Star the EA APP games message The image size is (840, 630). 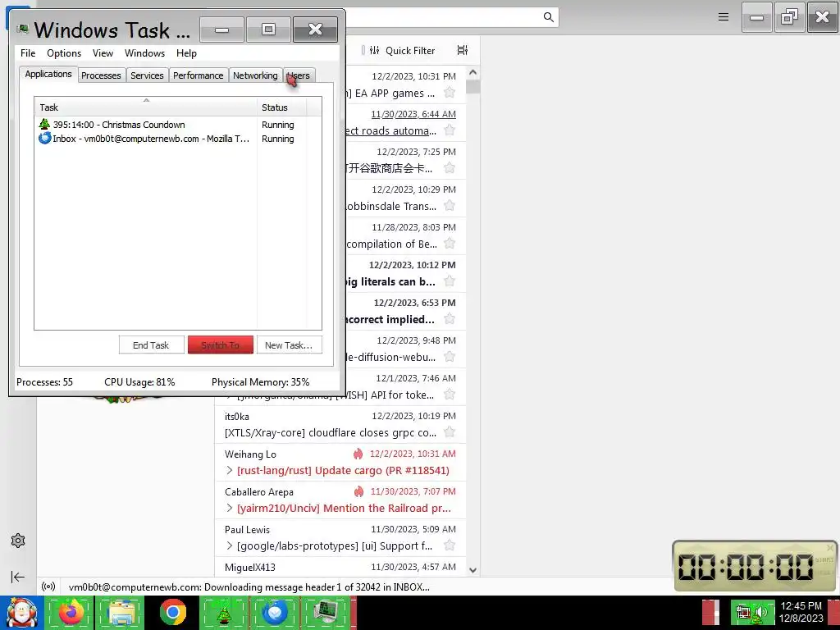click(x=450, y=93)
